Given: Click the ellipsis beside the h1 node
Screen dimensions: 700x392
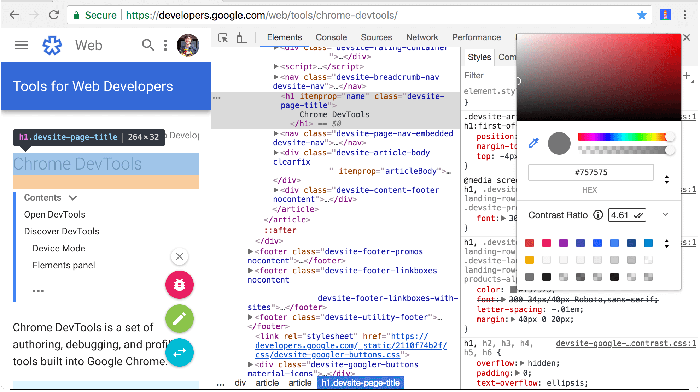Looking at the screenshot, I should tap(217, 97).
